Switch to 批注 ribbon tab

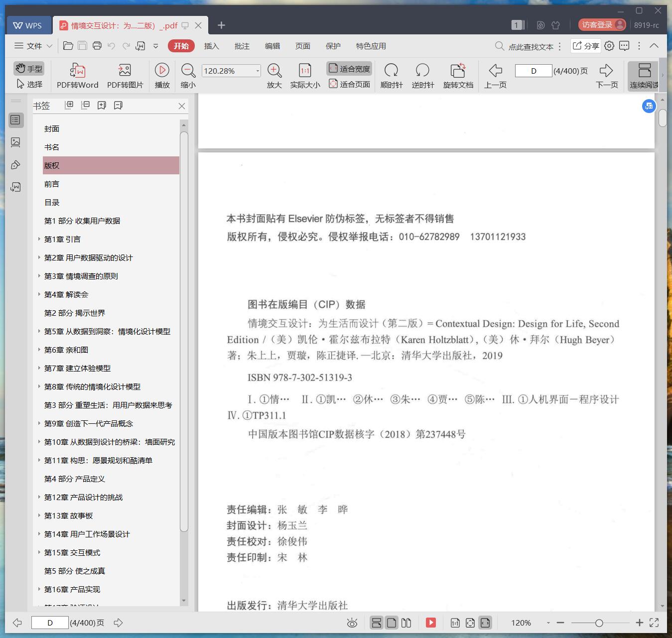[242, 46]
